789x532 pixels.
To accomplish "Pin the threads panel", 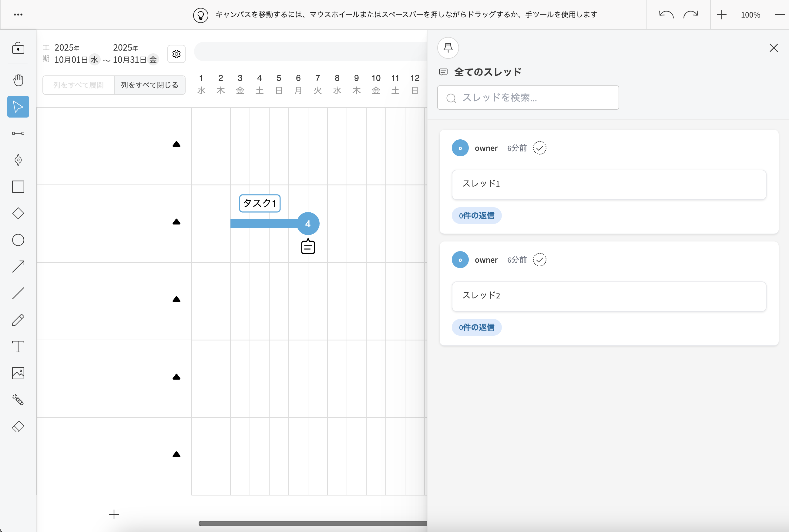I will 448,48.
